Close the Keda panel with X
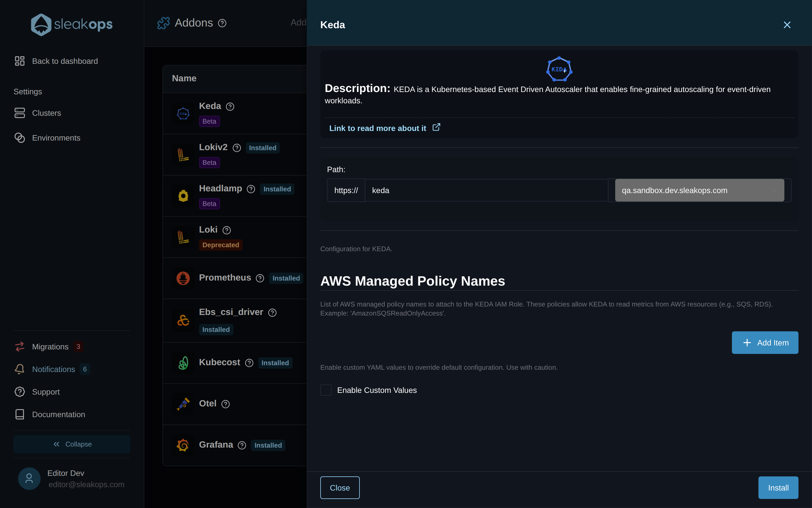The width and height of the screenshot is (812, 508). tap(787, 25)
